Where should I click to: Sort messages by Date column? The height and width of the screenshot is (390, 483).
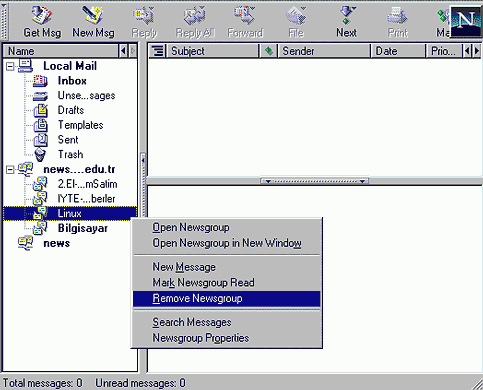398,51
